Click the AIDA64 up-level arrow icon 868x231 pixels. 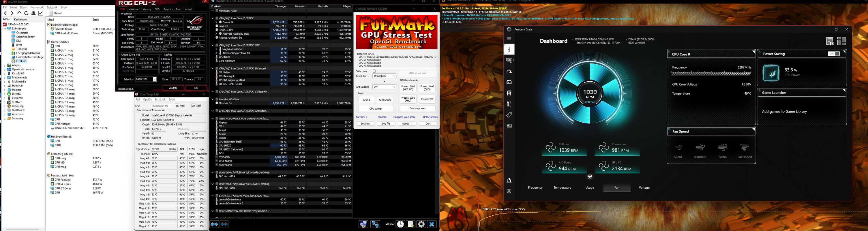19,13
